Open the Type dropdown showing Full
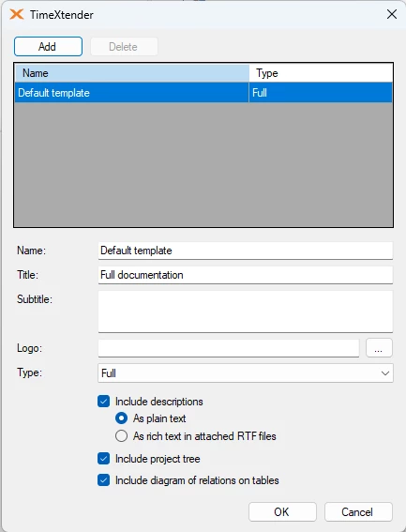This screenshot has width=406, height=532. tap(246, 373)
